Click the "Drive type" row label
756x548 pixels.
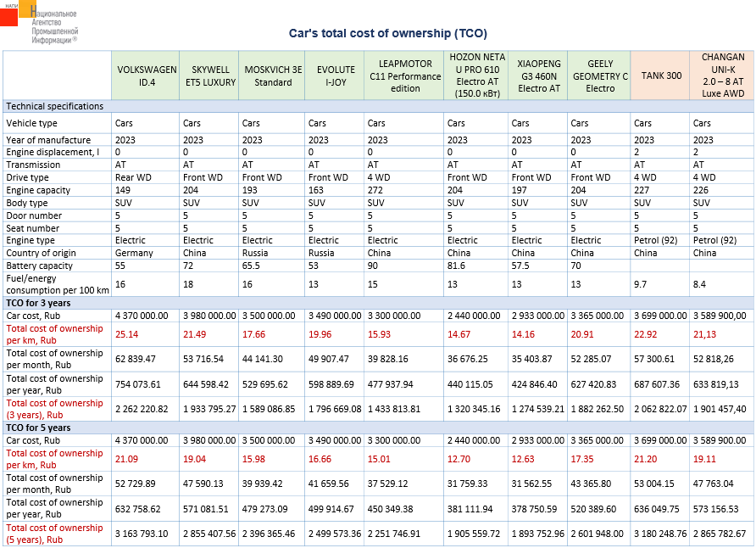click(27, 177)
